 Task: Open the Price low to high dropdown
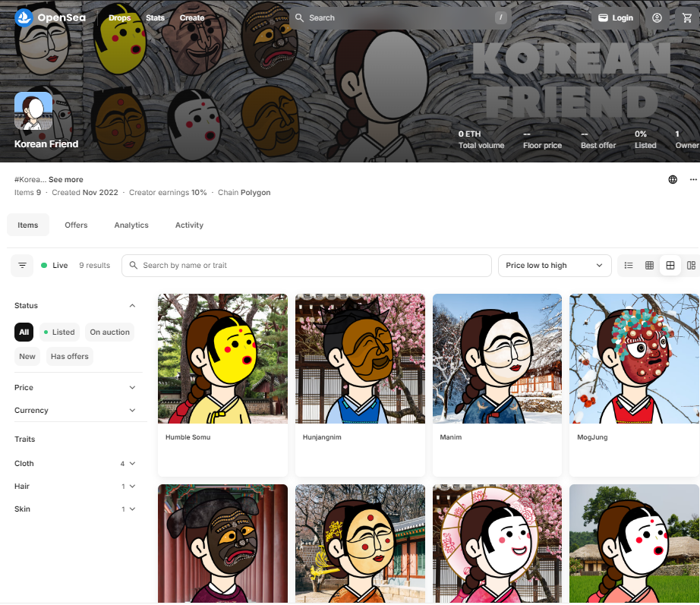(554, 266)
